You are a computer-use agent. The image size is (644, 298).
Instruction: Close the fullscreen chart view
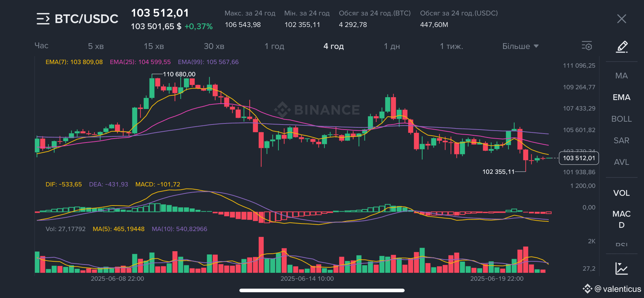(x=621, y=19)
